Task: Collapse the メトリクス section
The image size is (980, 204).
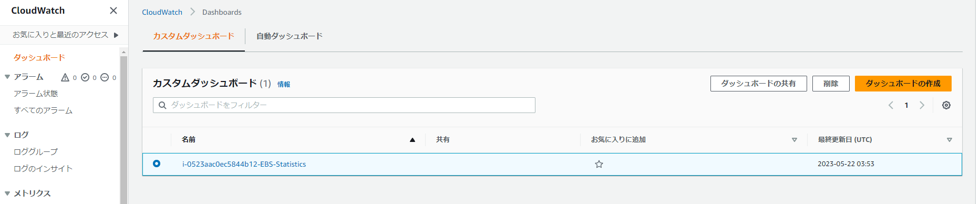Action: [x=7, y=193]
